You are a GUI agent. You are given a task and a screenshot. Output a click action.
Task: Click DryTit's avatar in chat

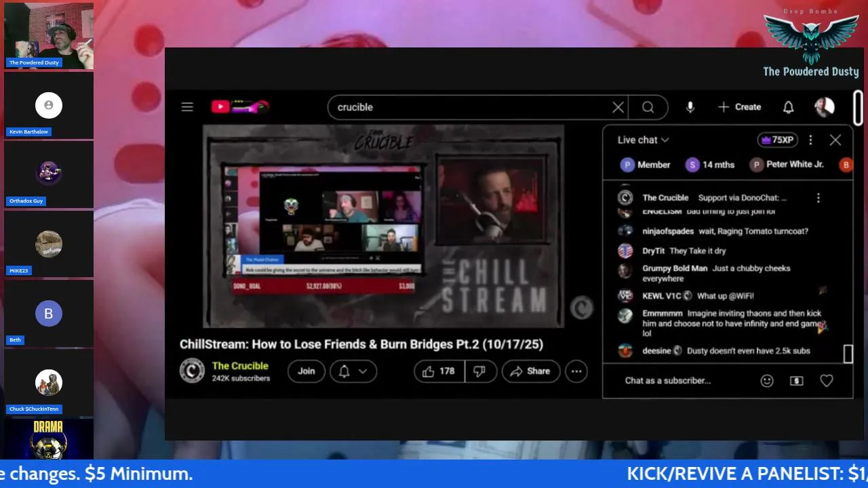point(625,251)
